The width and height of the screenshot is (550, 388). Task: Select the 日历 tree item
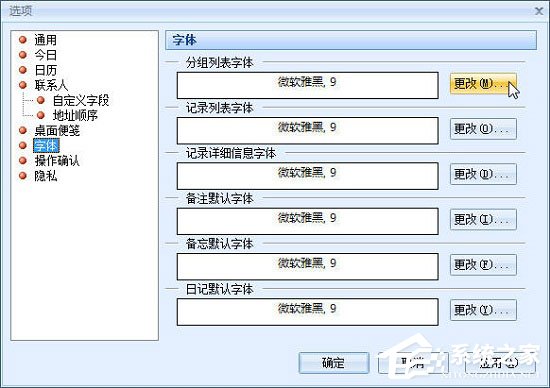[x=45, y=70]
